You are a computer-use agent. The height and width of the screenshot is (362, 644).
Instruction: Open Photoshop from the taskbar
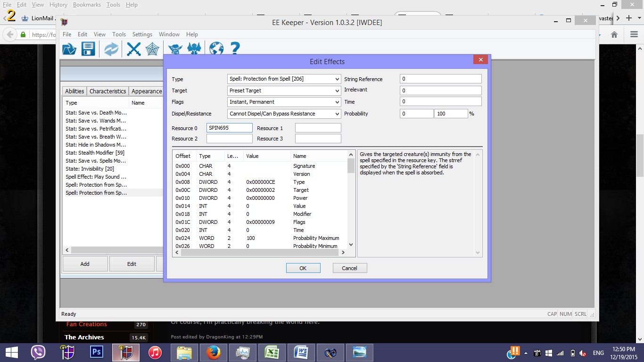pos(97,352)
